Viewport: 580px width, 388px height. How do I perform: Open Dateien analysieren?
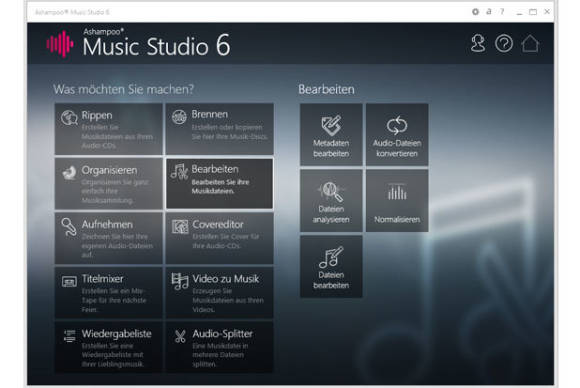tap(331, 201)
